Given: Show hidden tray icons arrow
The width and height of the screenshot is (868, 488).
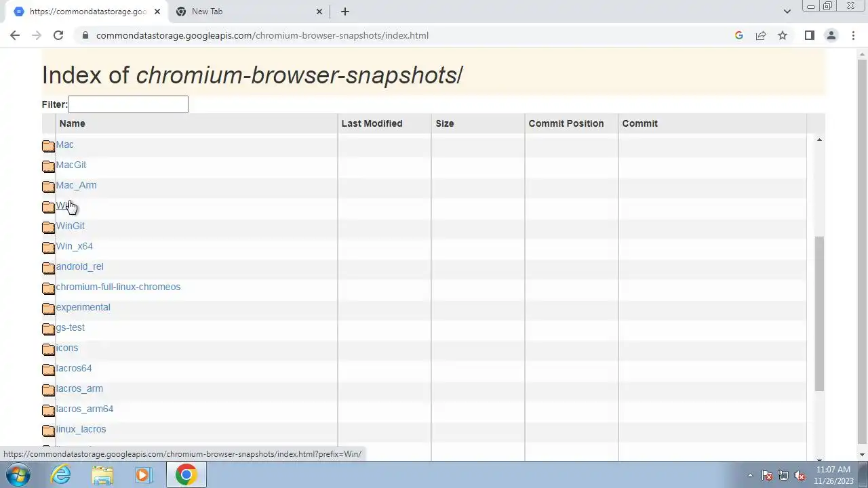Looking at the screenshot, I should (750, 475).
